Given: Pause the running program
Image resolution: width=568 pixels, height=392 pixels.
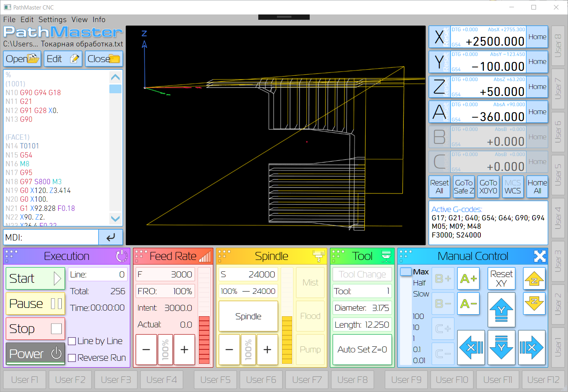Looking at the screenshot, I should pyautogui.click(x=35, y=303).
